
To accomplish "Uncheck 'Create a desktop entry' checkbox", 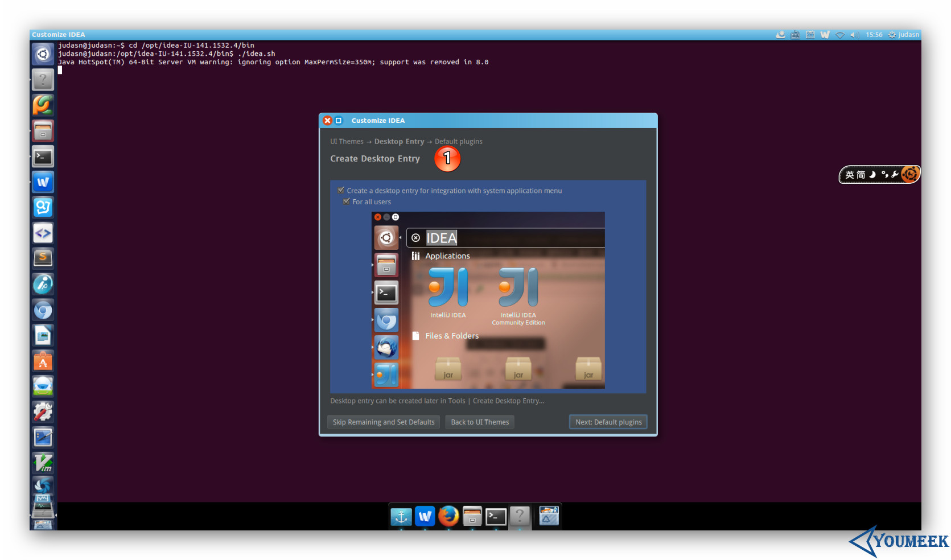I will (341, 191).
